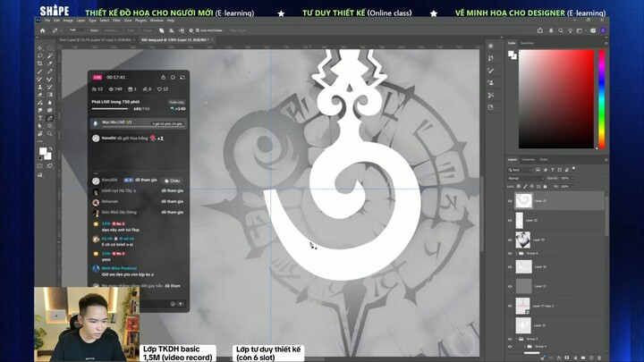Expand the Group 6 folder arrow
Screen dimensions: 644x362
point(517,253)
